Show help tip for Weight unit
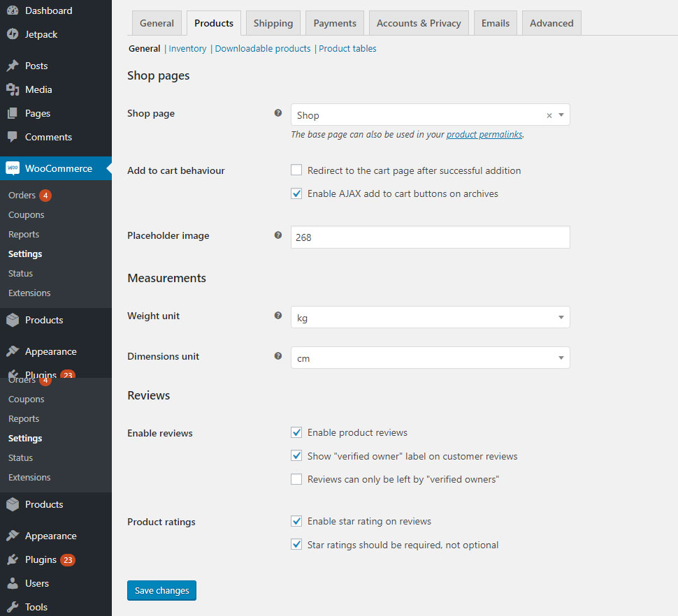This screenshot has width=678, height=616. pyautogui.click(x=278, y=316)
